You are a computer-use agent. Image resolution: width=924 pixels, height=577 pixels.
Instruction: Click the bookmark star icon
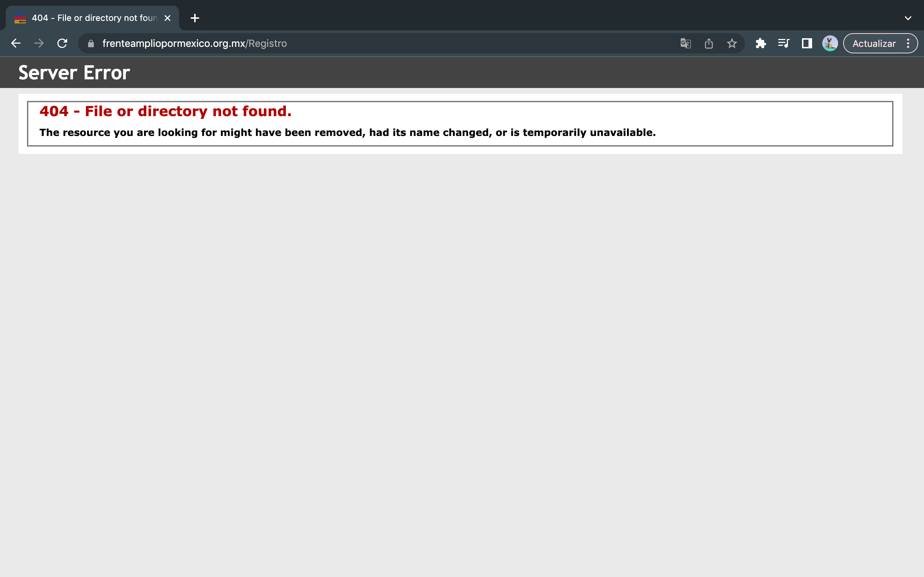click(732, 43)
